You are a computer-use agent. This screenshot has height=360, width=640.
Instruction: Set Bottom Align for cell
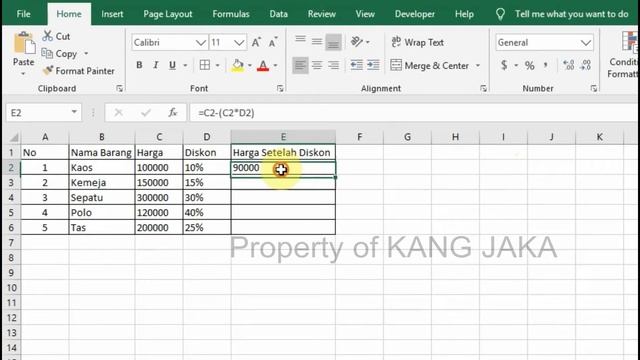coord(333,42)
